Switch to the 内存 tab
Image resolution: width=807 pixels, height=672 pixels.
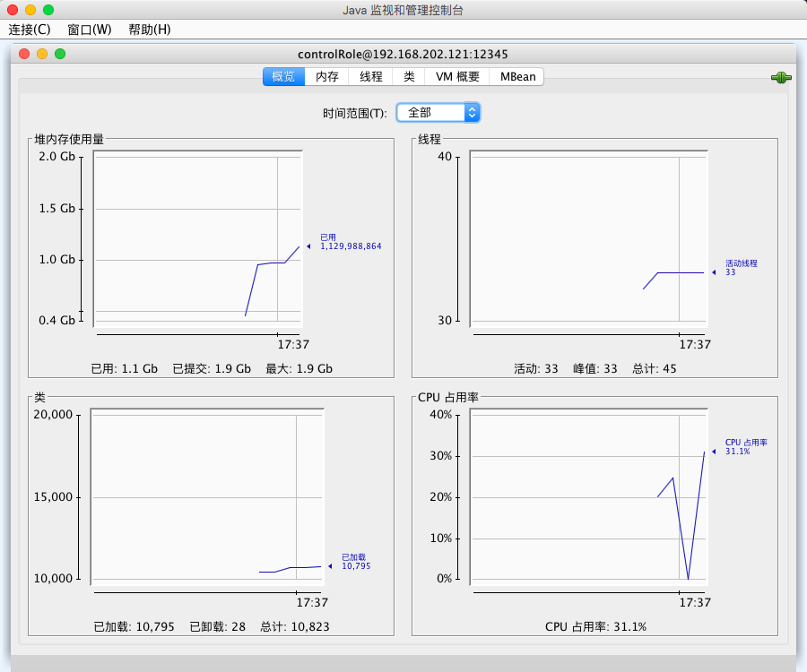(x=326, y=77)
